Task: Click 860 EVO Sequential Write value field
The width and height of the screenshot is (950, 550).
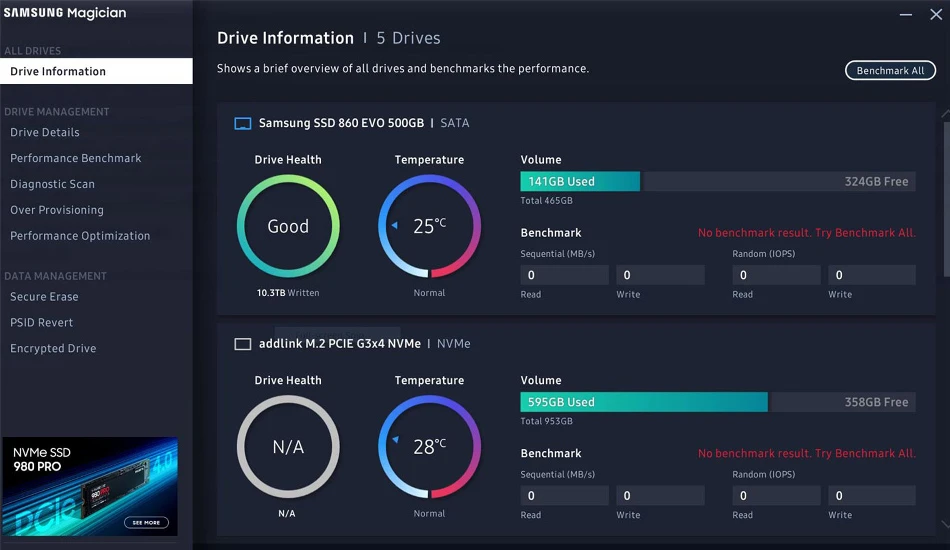Action: [660, 275]
